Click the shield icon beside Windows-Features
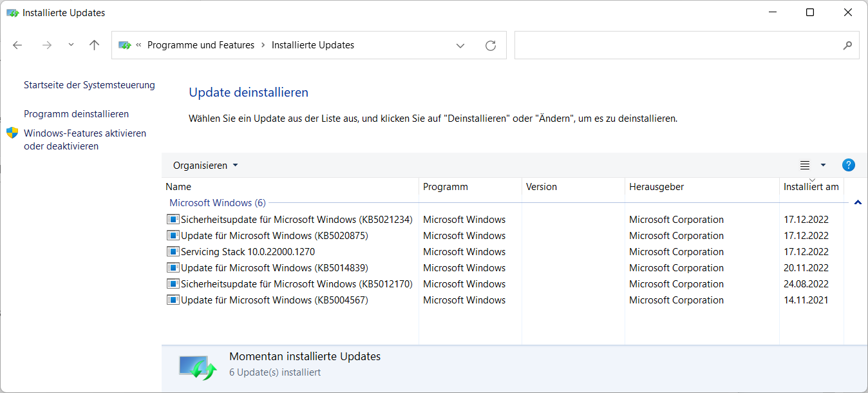The image size is (868, 393). (x=12, y=133)
